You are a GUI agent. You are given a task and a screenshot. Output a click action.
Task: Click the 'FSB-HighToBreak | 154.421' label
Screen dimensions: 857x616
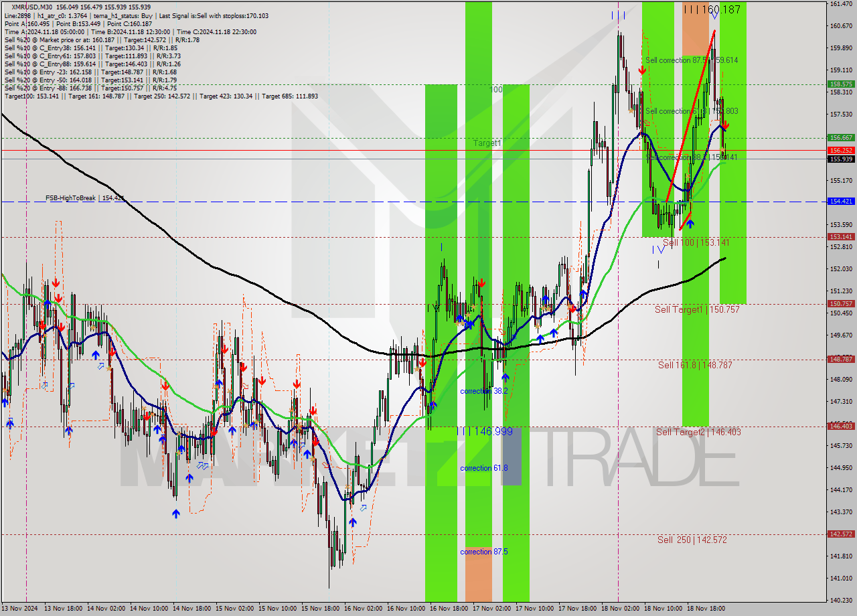point(84,198)
